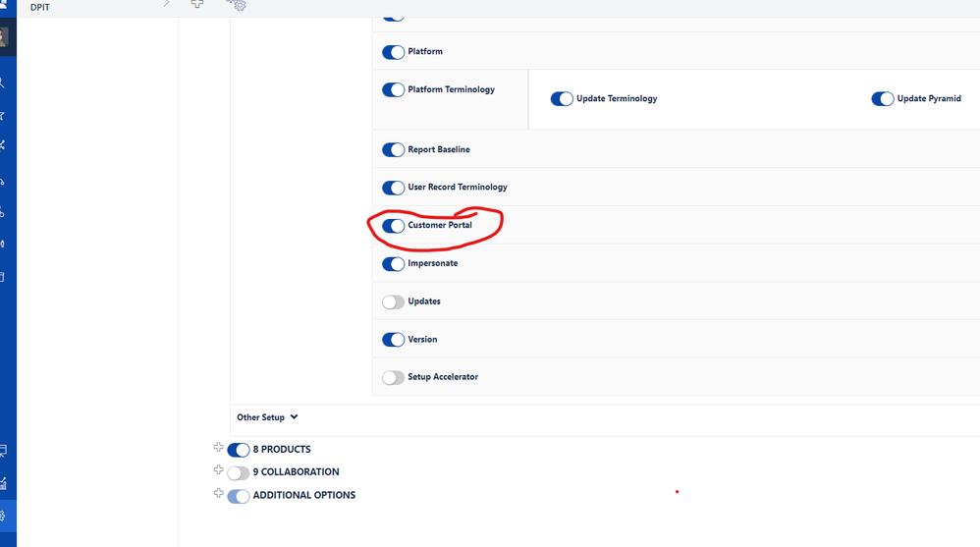Toggle the Report Baseline switch
This screenshot has height=547, width=980.
pos(393,150)
